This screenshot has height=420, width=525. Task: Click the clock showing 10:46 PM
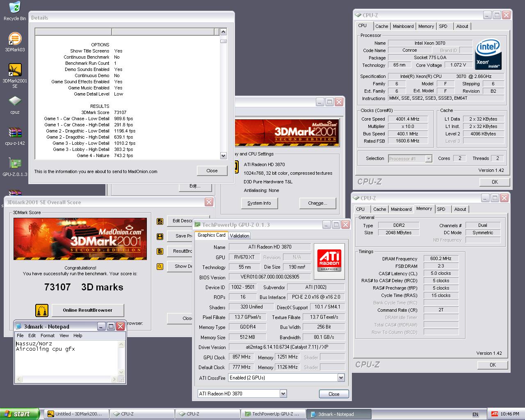510,414
